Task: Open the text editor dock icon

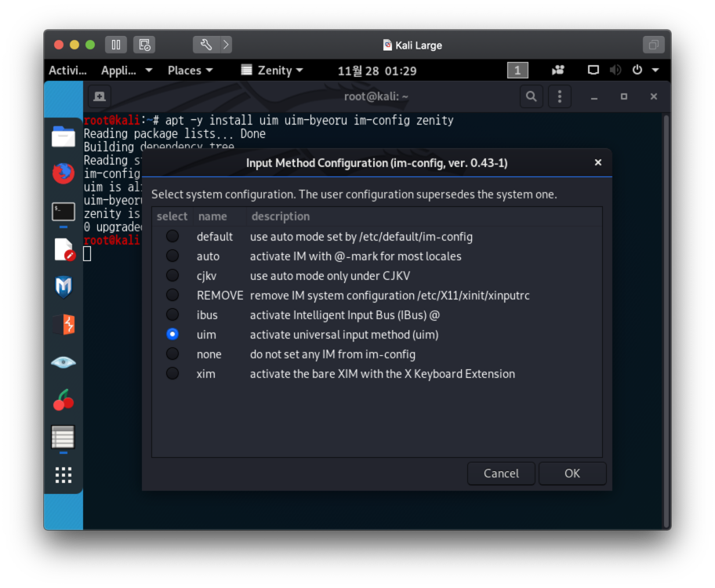Action: (64, 249)
